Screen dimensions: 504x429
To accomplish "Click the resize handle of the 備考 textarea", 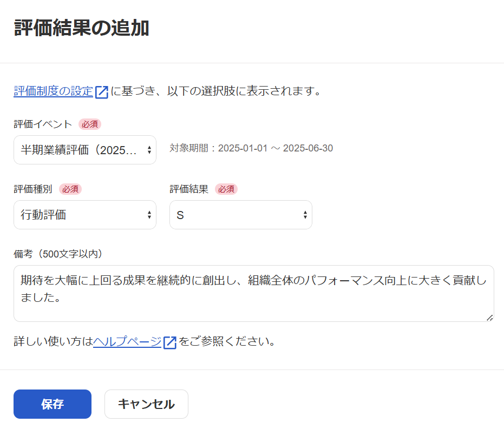I will pos(489,318).
